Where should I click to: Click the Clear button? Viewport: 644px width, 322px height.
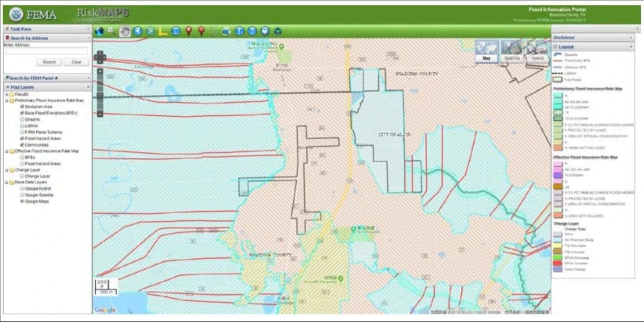click(x=77, y=62)
